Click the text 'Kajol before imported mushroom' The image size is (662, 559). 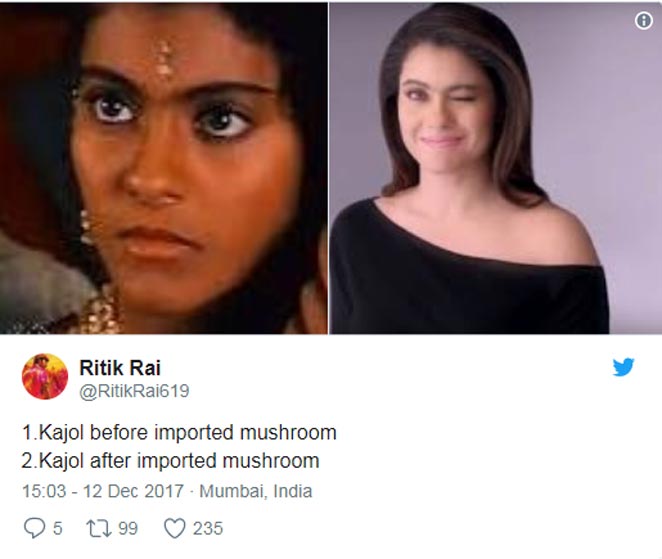tap(188, 433)
